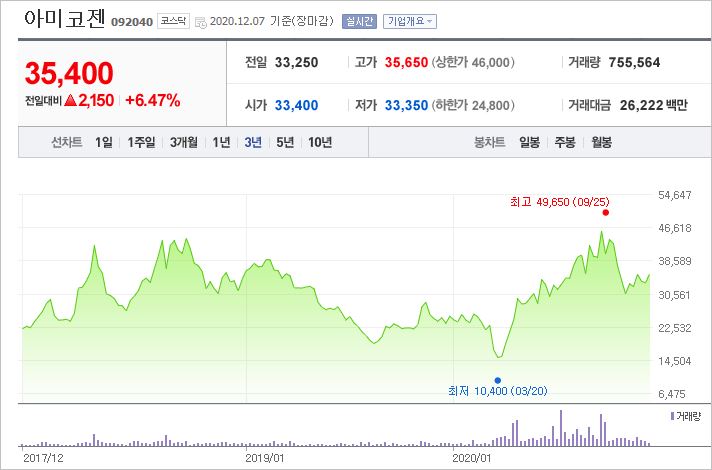Select the 1년 line chart tab
Screen dimensions: 712x470
(221, 143)
